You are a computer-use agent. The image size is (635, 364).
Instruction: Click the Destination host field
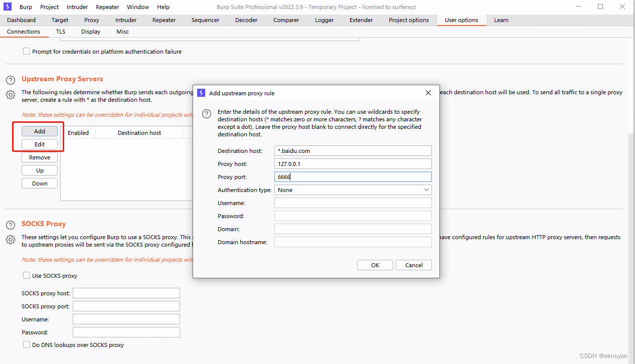[353, 151]
